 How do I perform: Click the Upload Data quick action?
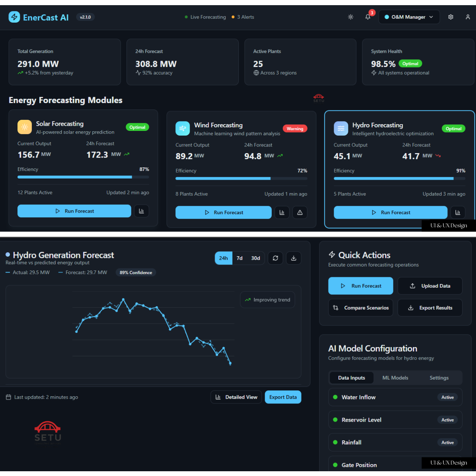click(430, 286)
